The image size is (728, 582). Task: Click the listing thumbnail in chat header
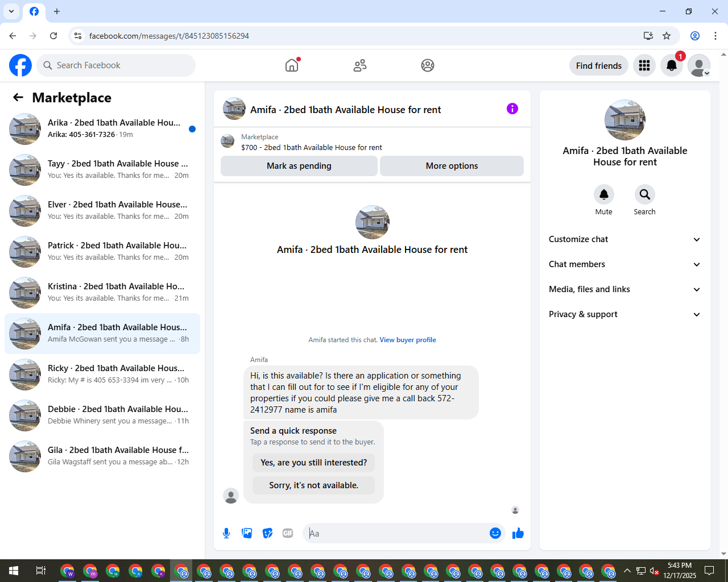[234, 109]
